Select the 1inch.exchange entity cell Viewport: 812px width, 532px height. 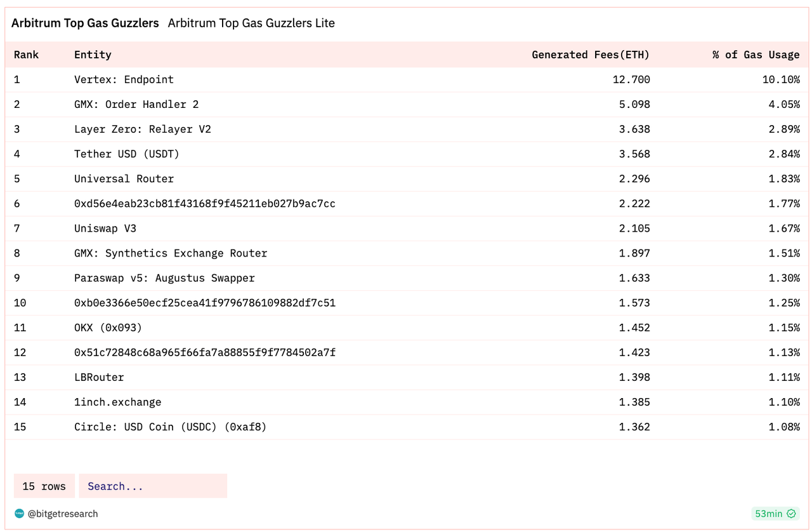[x=117, y=402]
